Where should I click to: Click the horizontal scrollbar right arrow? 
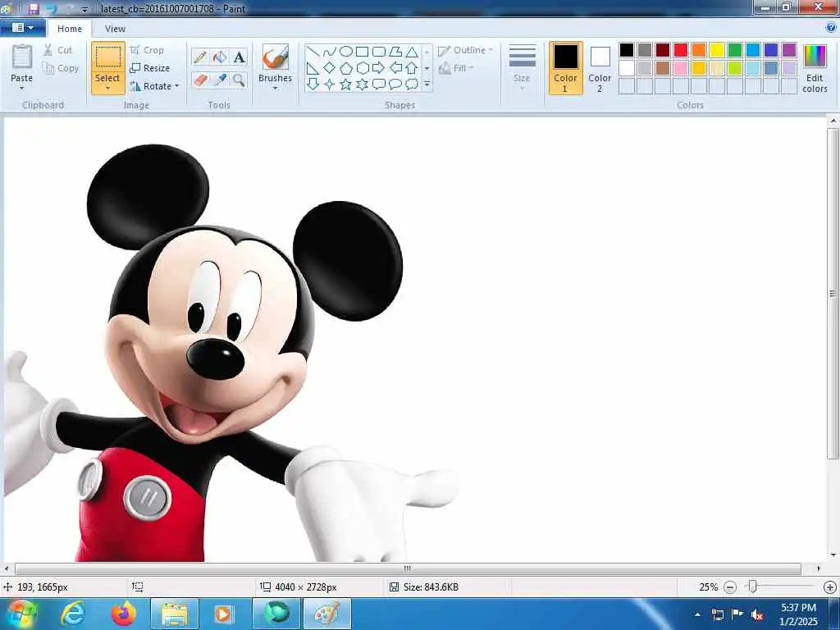[819, 568]
